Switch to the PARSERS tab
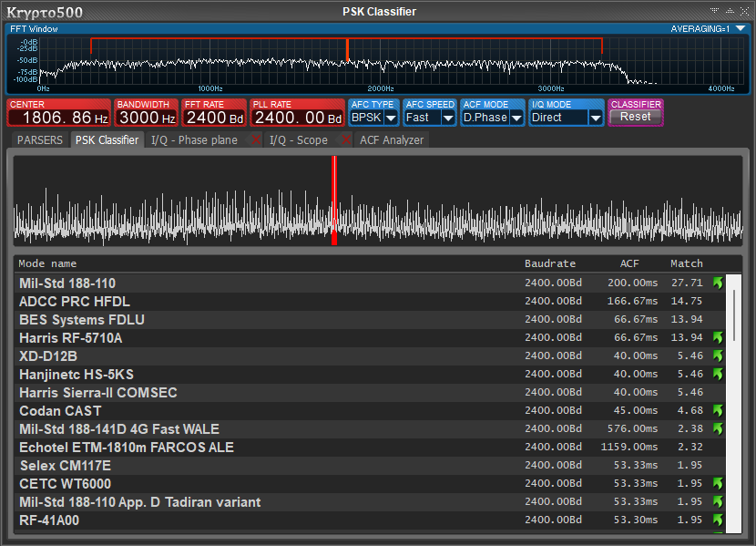Image resolution: width=756 pixels, height=546 pixels. click(x=40, y=139)
